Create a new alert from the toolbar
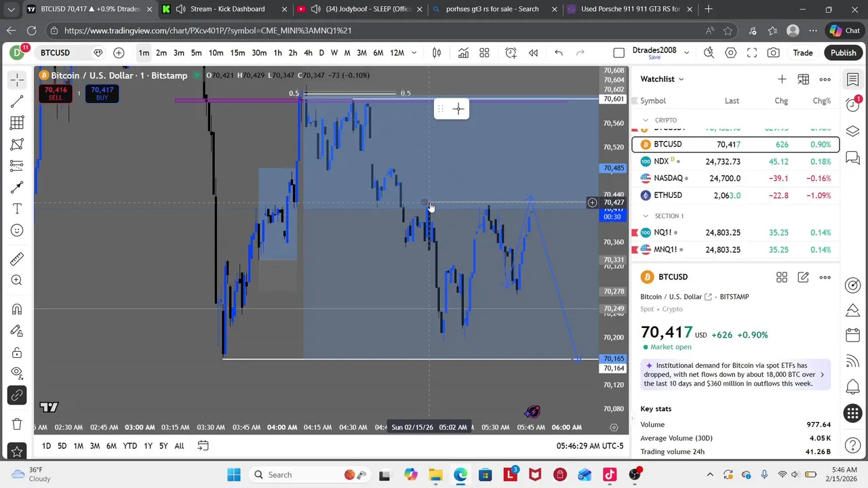 pos(511,53)
